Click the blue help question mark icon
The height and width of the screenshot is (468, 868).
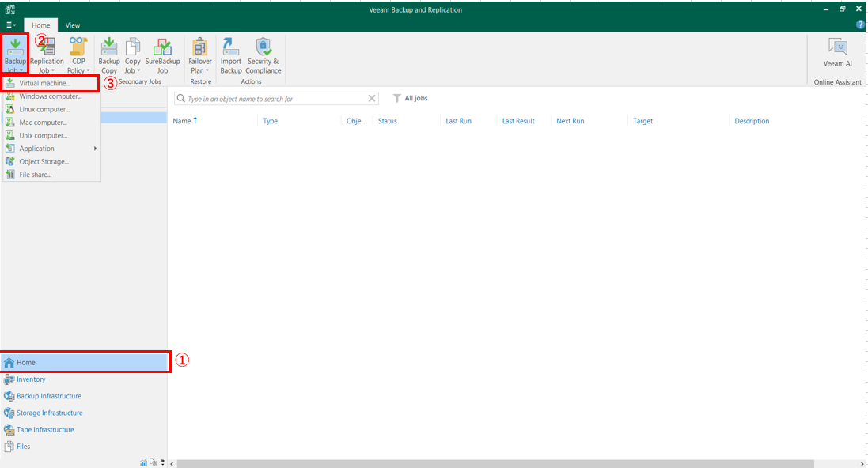[x=860, y=25]
